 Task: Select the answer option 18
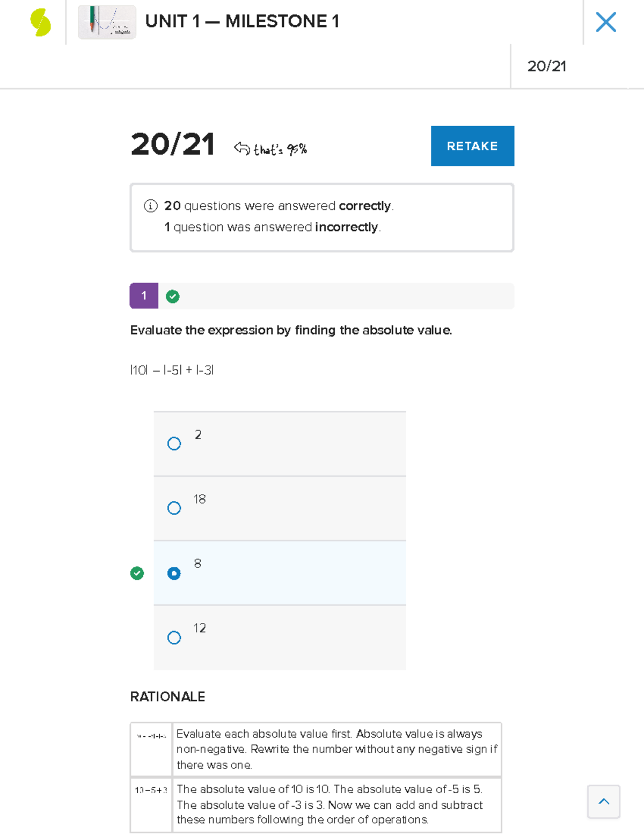(173, 508)
